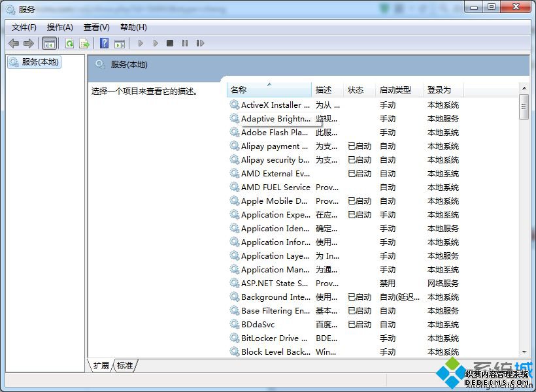Click the Forward arrow toolbar icon
The image size is (536, 392).
[x=28, y=43]
